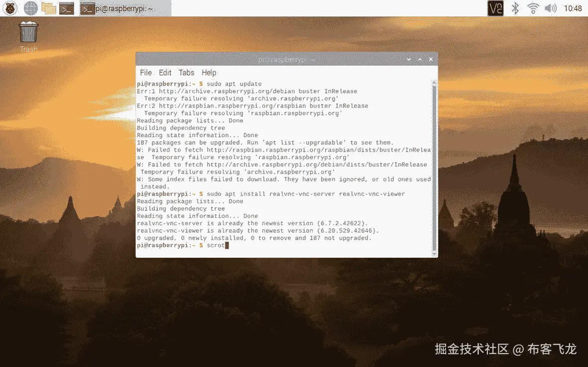The height and width of the screenshot is (367, 588).
Task: Open the volume control speaker icon
Action: coord(551,8)
